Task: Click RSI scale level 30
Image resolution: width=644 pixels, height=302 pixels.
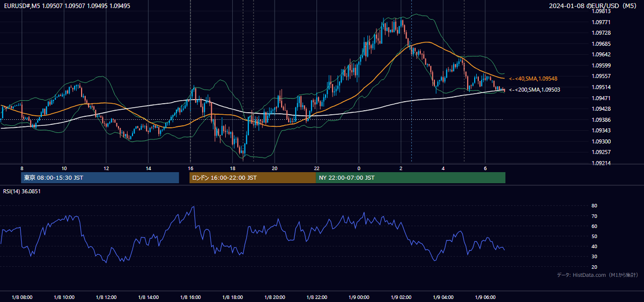Action: tap(595, 257)
